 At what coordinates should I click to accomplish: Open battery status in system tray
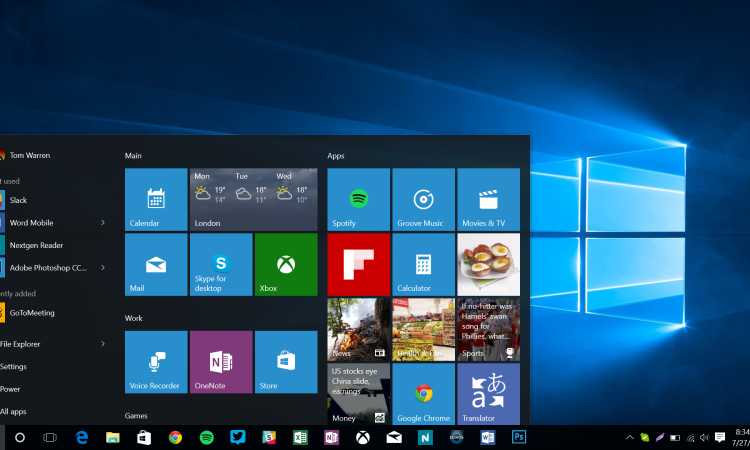pyautogui.click(x=675, y=437)
